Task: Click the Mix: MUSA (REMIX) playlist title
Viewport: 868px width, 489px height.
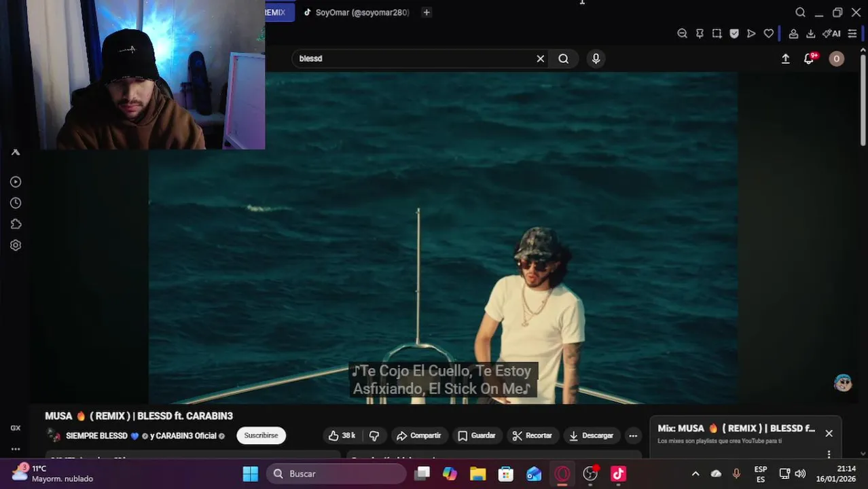Action: tap(736, 429)
